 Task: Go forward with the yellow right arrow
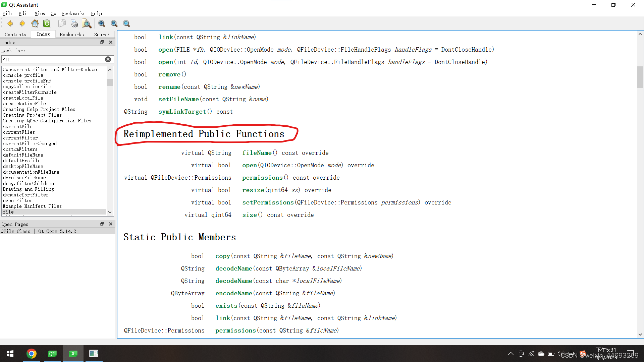pyautogui.click(x=22, y=23)
